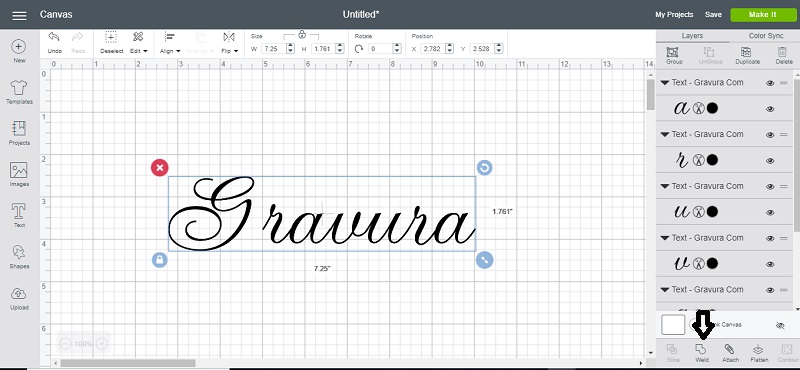This screenshot has height=370, width=800.
Task: Delete the selected layer
Action: coord(782,55)
